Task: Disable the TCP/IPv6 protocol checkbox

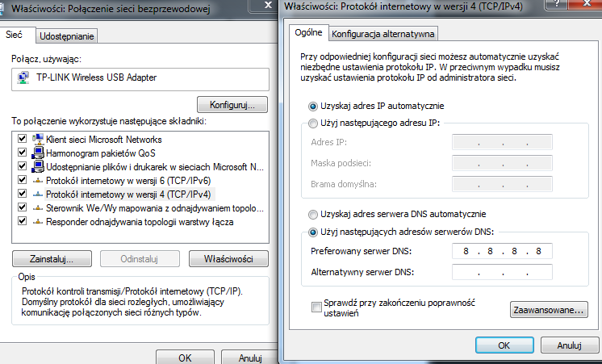Action: [x=23, y=180]
